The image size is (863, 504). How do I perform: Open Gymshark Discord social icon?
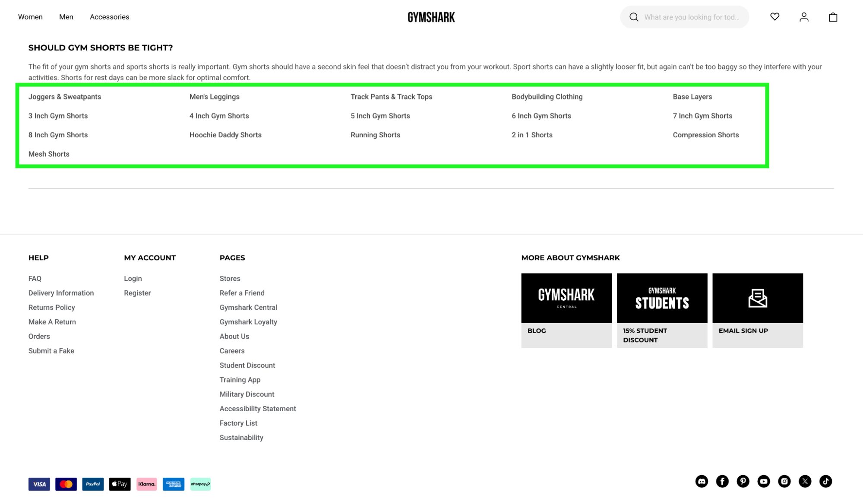click(x=702, y=481)
